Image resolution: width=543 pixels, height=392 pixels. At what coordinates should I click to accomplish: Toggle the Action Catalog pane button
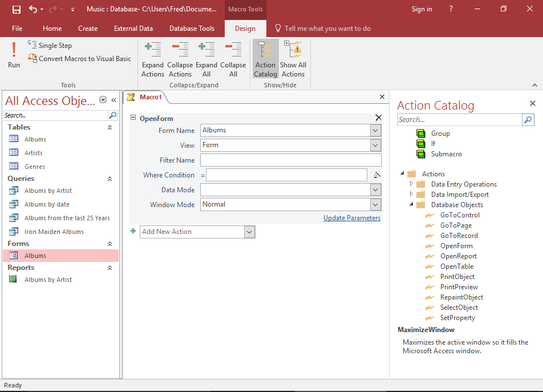click(x=266, y=59)
